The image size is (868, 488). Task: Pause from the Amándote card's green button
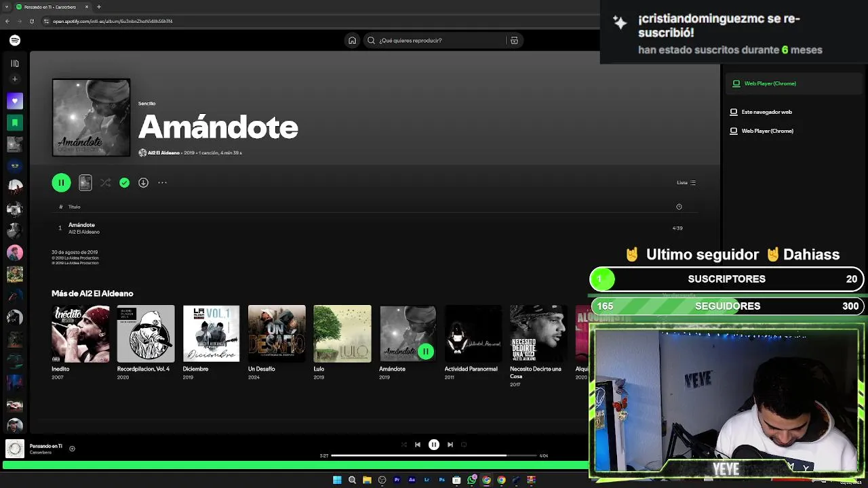[425, 351]
